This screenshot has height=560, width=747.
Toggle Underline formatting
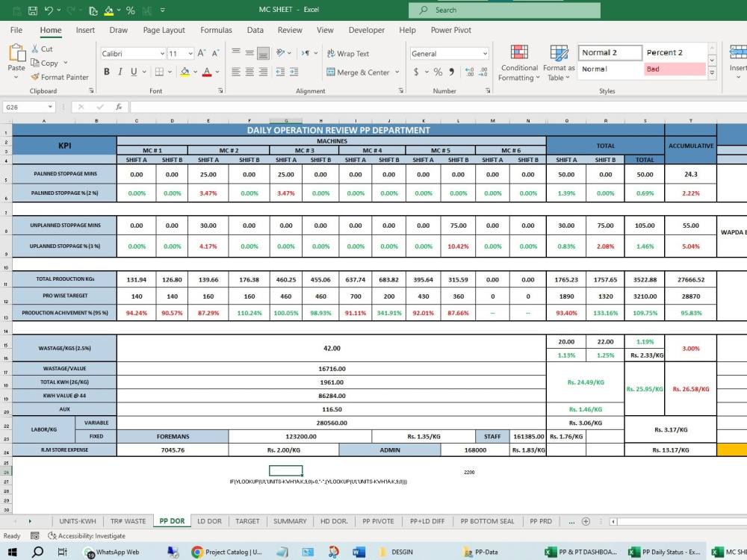pyautogui.click(x=134, y=72)
